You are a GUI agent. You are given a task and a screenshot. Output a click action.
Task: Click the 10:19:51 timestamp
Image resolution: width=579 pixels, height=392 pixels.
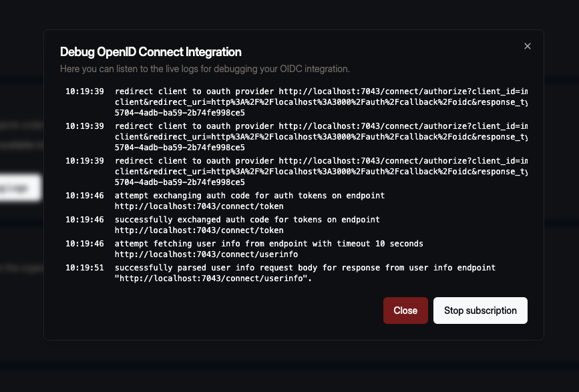(x=84, y=268)
